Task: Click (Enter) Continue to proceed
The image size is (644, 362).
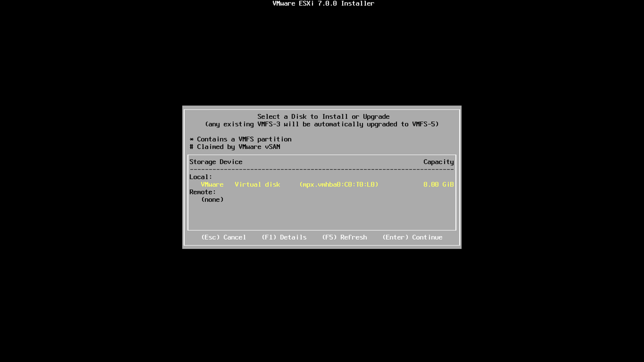Action: (413, 237)
